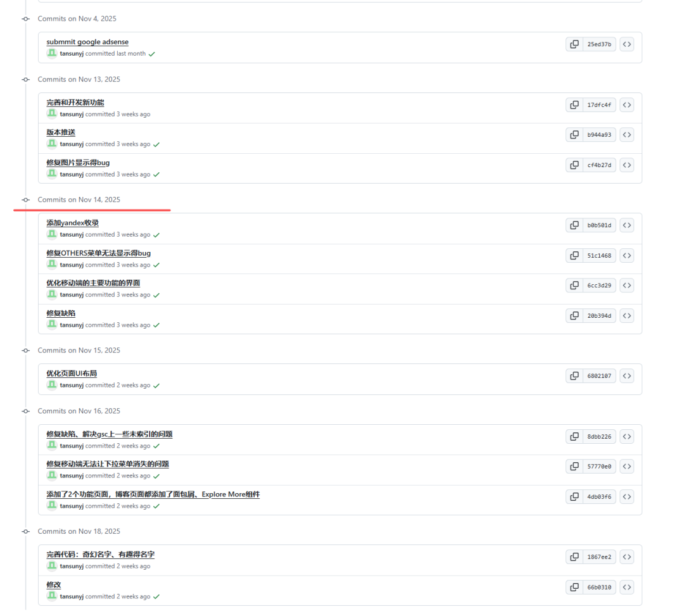Screen dimensions: 684x616
Task: Browse repository at commit 20b394d
Action: 627,316
